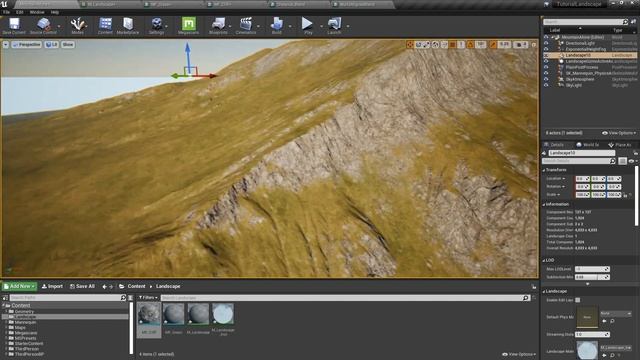Open the Perspective view mode dropdown

pyautogui.click(x=27, y=44)
